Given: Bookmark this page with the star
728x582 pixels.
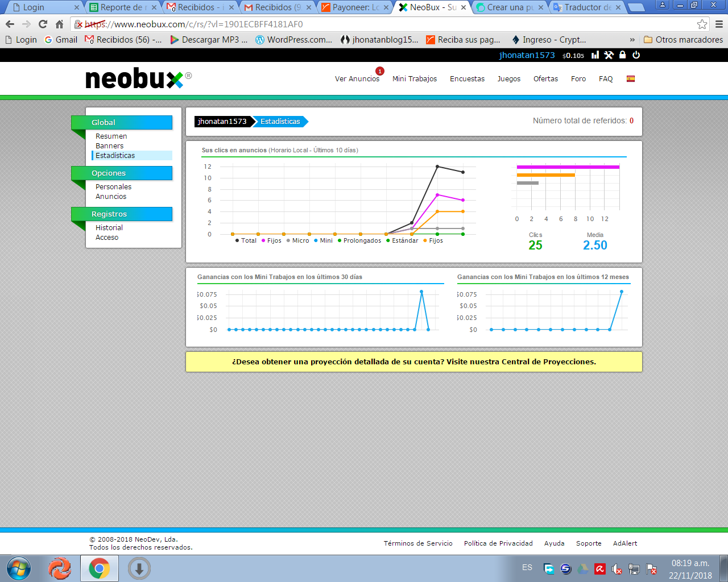Looking at the screenshot, I should click(702, 24).
